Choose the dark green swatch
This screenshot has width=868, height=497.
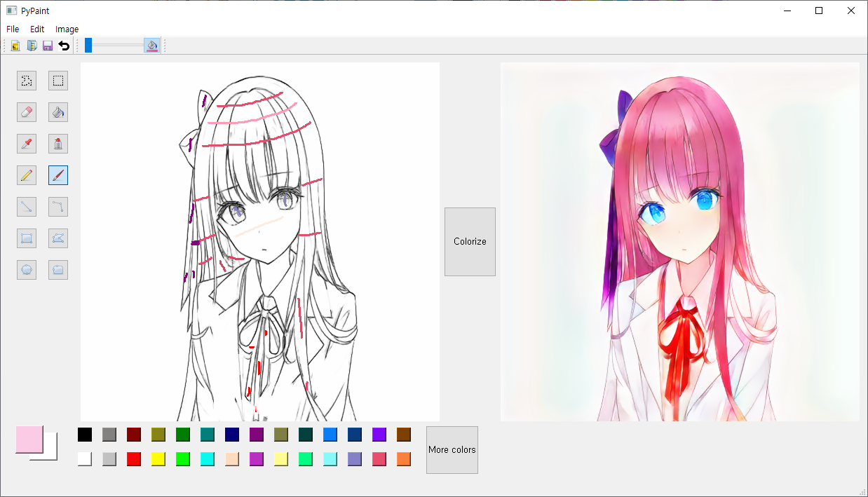pyautogui.click(x=183, y=435)
